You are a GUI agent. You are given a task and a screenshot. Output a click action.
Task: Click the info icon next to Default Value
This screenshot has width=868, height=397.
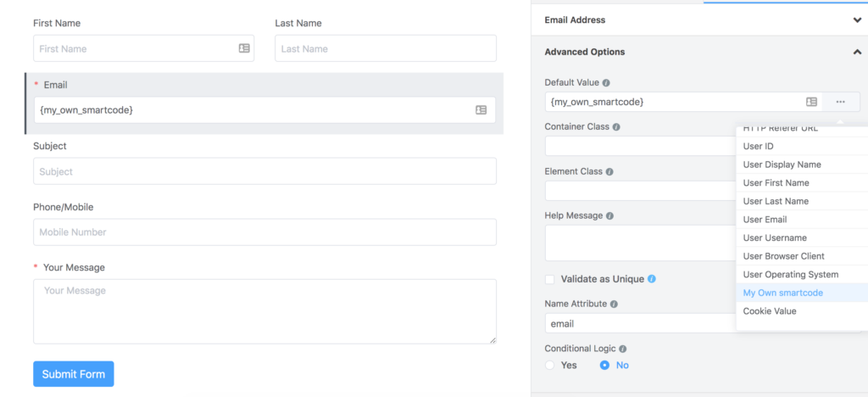[606, 83]
